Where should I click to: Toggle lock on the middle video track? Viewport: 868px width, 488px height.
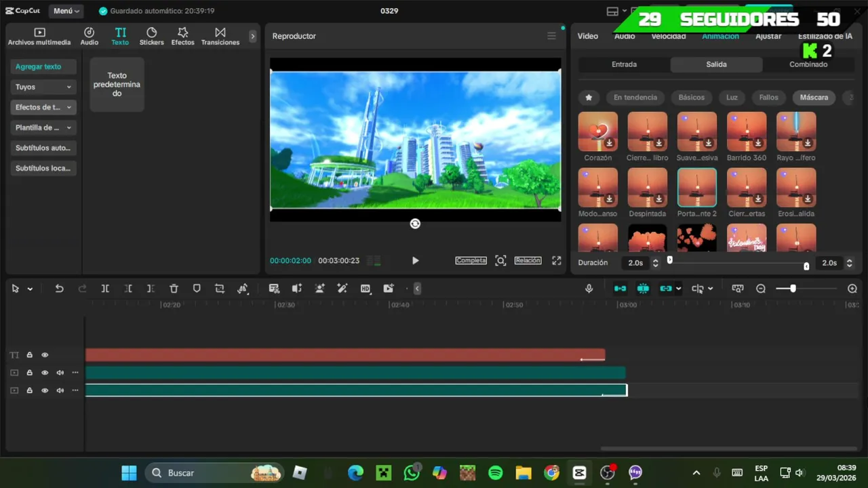pos(30,373)
